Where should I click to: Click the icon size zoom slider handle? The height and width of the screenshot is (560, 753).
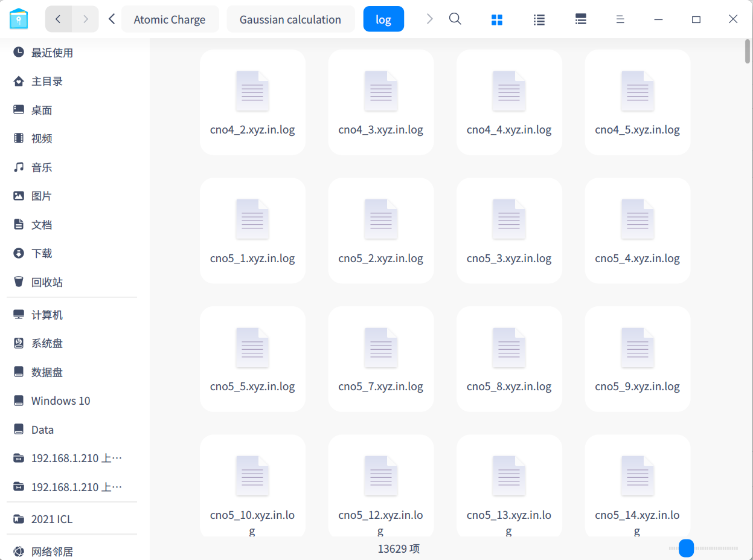pyautogui.click(x=686, y=549)
